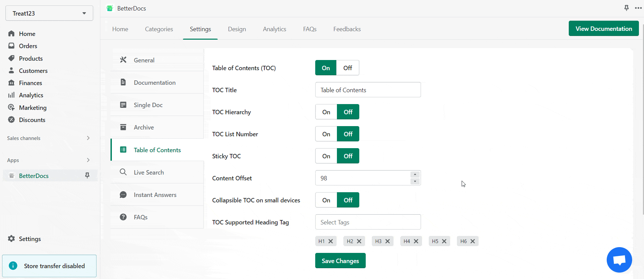Image resolution: width=644 pixels, height=279 pixels.
Task: Click the Settings gear icon in sidebar
Action: [x=12, y=239]
